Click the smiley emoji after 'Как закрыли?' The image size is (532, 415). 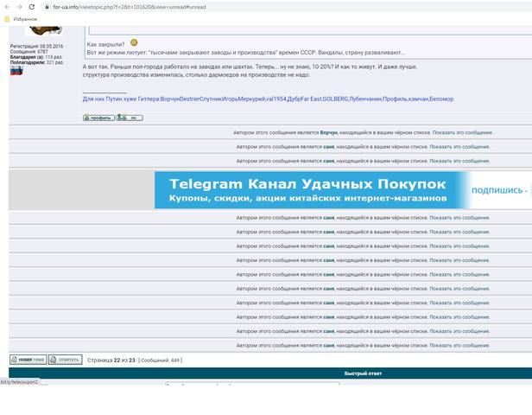coord(134,42)
